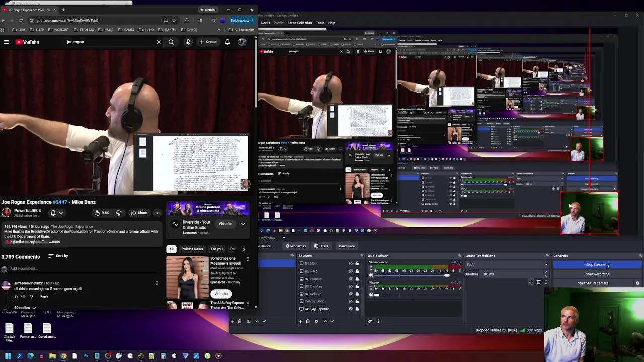Select the Politics News chip
The width and height of the screenshot is (644, 362).
click(192, 249)
